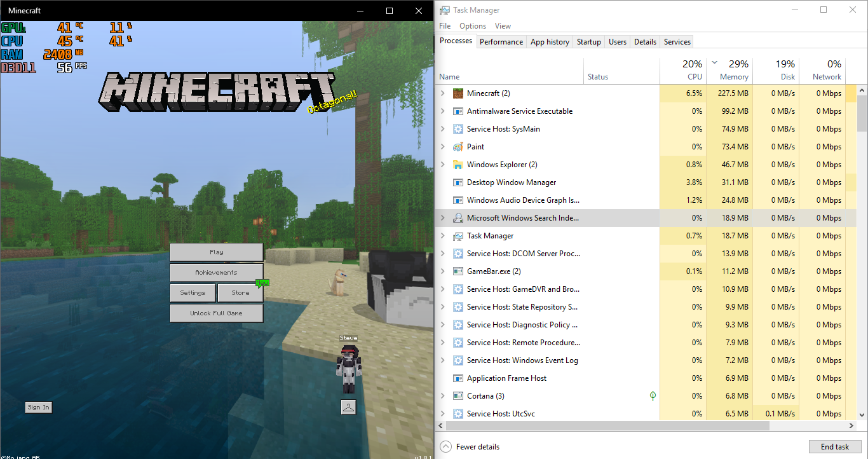Image resolution: width=868 pixels, height=459 pixels.
Task: Switch to the App history tab
Action: click(x=550, y=42)
